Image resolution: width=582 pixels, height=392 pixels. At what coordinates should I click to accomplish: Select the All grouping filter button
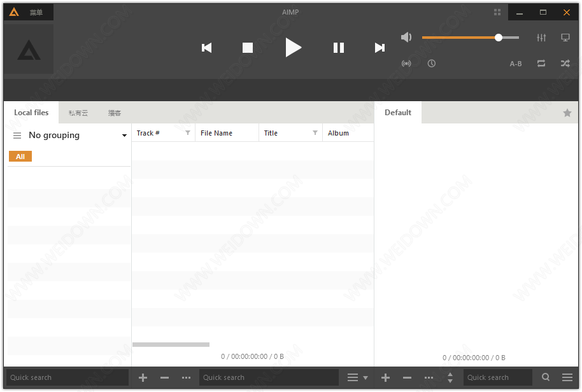tap(20, 157)
